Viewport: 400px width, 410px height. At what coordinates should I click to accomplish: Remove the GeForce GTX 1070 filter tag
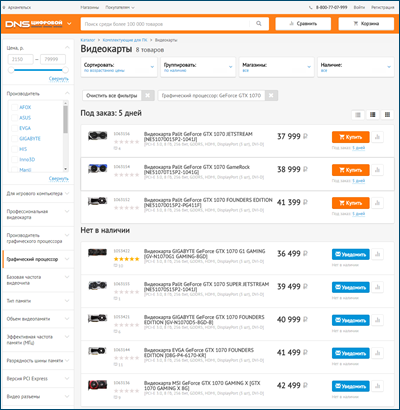(x=271, y=96)
